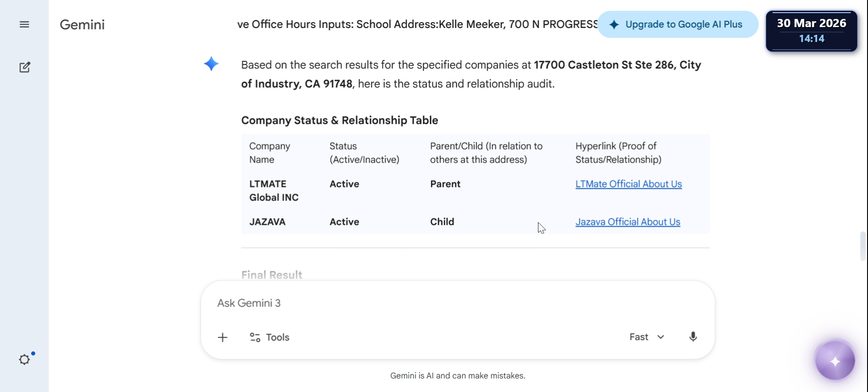The width and height of the screenshot is (868, 392).
Task: Open Tools options in prompt box
Action: 269,337
